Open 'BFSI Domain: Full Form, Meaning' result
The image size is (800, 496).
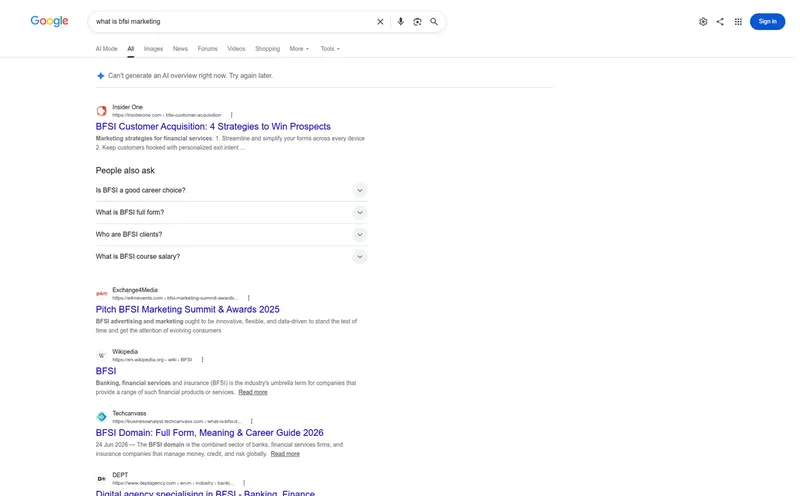(209, 433)
